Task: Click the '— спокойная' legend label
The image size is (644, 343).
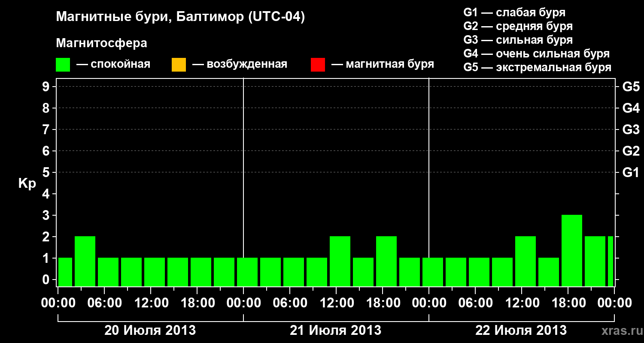Action: tap(113, 64)
